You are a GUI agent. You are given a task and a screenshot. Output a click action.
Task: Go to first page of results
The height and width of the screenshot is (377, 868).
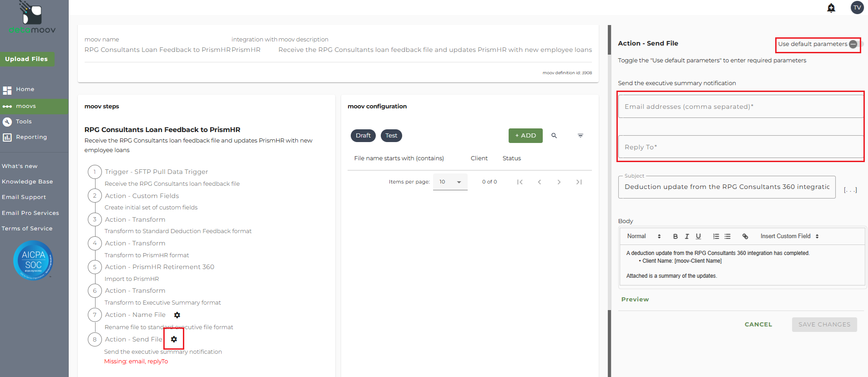coord(520,182)
